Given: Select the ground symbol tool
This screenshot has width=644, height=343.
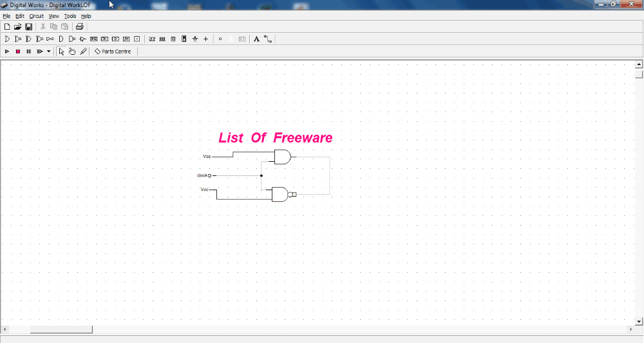Looking at the screenshot, I should pos(195,39).
